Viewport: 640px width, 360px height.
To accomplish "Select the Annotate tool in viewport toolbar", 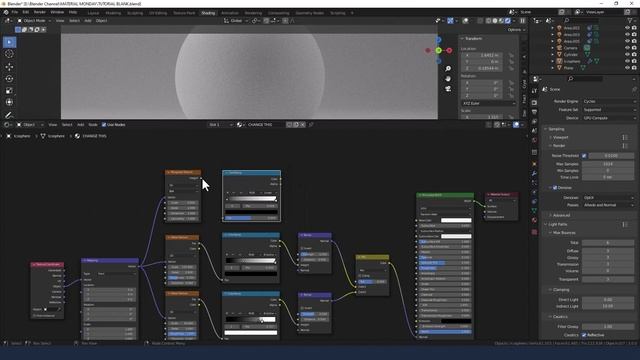I will coord(9,115).
